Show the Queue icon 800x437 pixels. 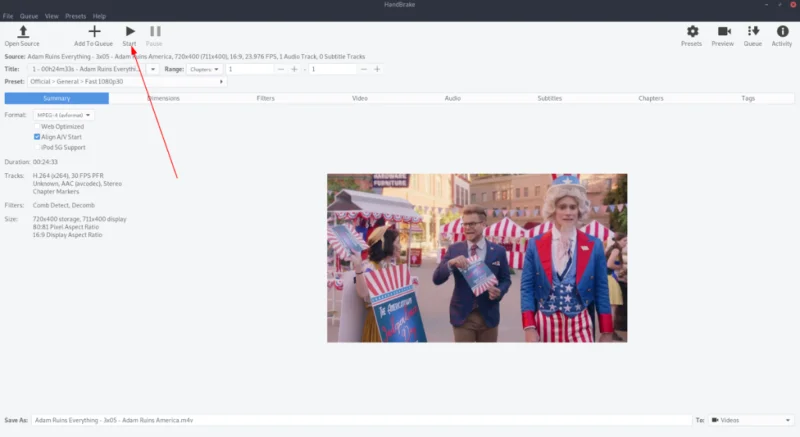tap(753, 32)
